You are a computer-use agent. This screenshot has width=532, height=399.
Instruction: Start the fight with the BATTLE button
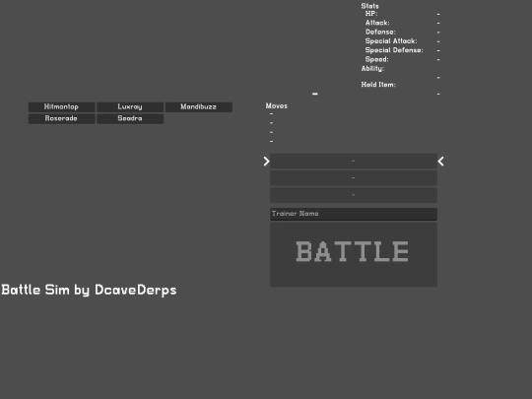354,254
